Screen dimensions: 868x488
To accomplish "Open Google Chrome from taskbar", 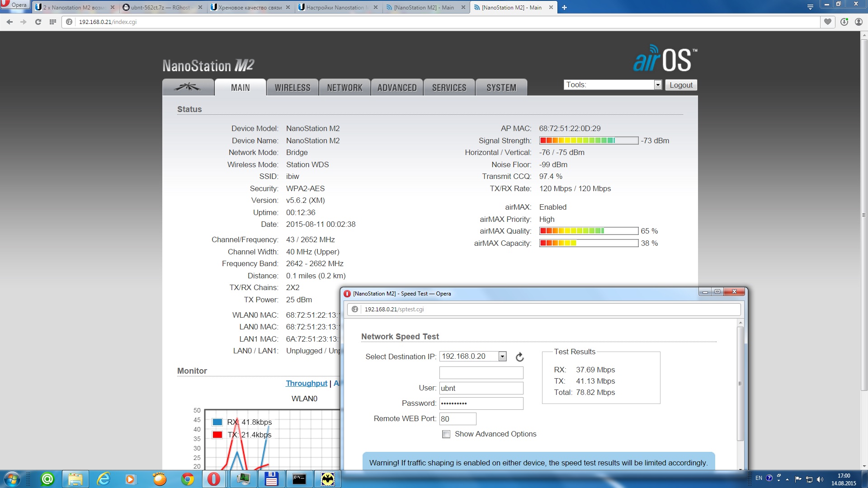I will pyautogui.click(x=188, y=479).
